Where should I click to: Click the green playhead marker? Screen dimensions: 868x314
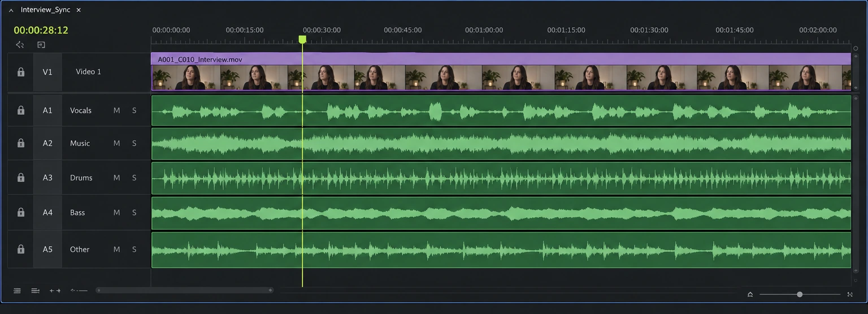click(x=302, y=39)
